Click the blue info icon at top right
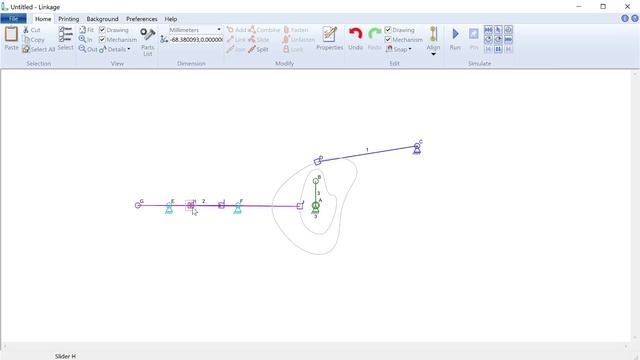 (625, 18)
